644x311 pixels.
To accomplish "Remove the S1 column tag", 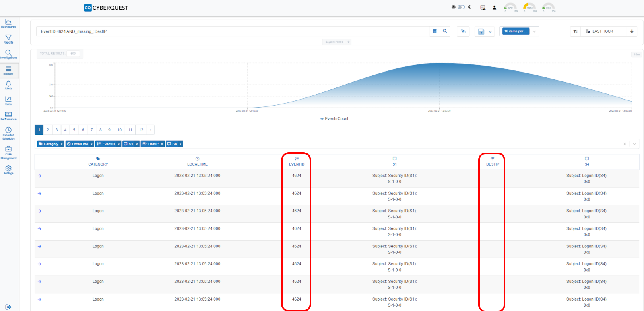I will pos(137,144).
